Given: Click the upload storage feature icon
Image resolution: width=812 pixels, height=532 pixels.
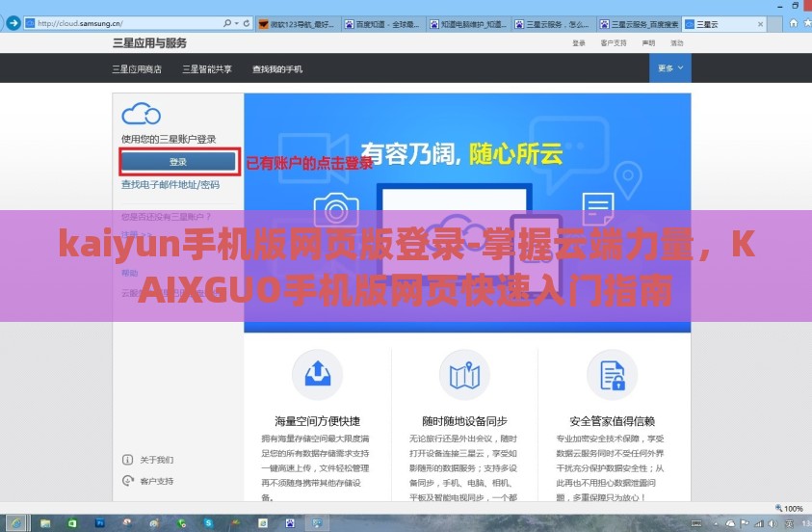Looking at the screenshot, I should pos(318,375).
